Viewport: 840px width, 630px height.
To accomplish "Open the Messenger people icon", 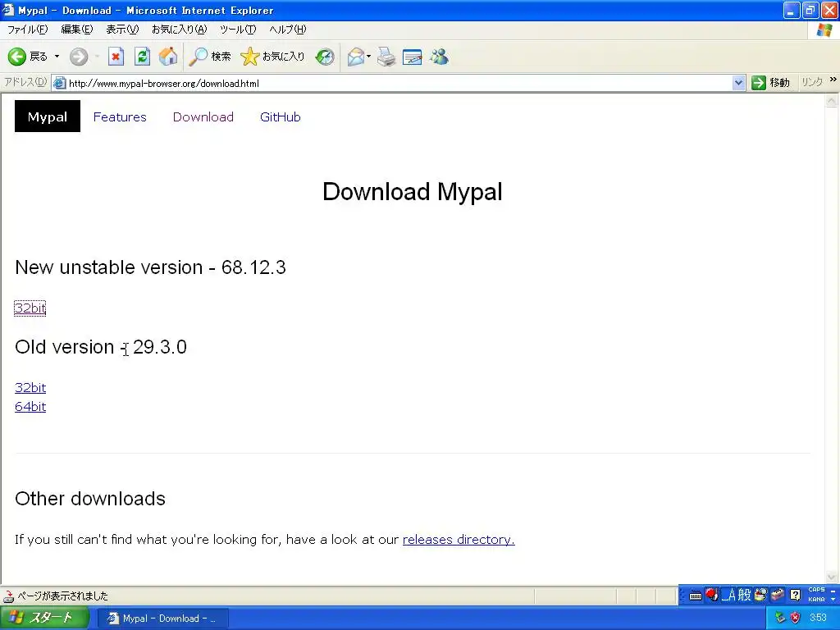I will (439, 57).
